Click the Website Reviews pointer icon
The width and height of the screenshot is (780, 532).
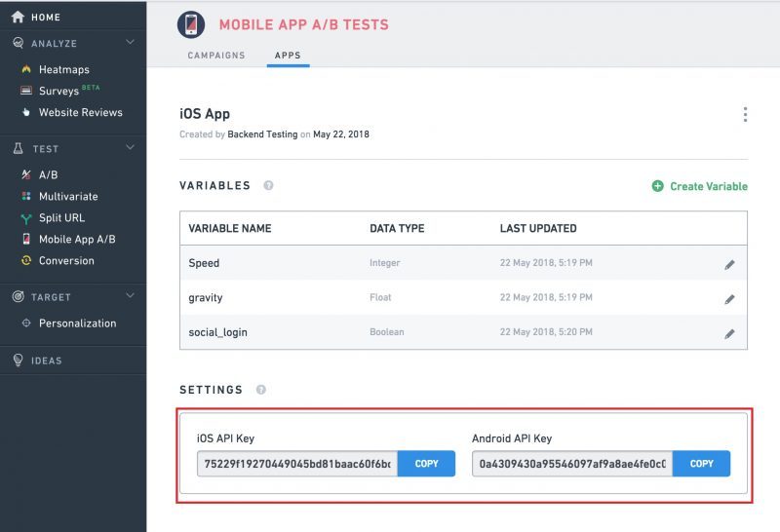pyautogui.click(x=26, y=112)
